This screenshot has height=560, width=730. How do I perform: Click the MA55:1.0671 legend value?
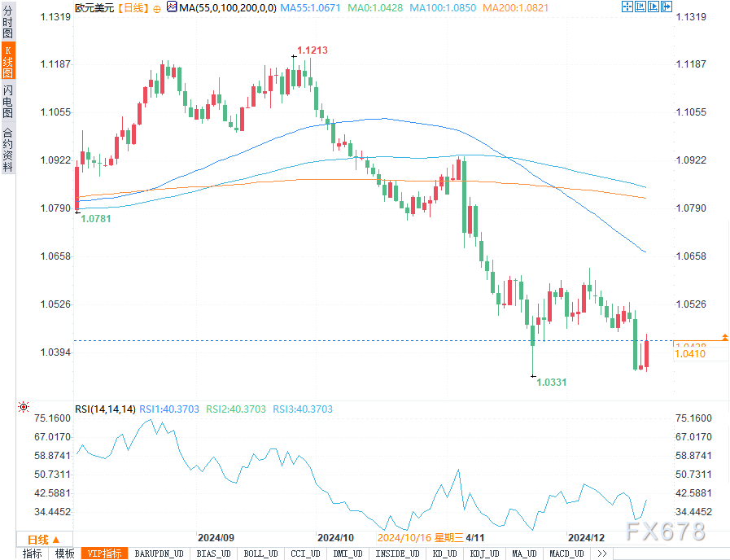311,8
